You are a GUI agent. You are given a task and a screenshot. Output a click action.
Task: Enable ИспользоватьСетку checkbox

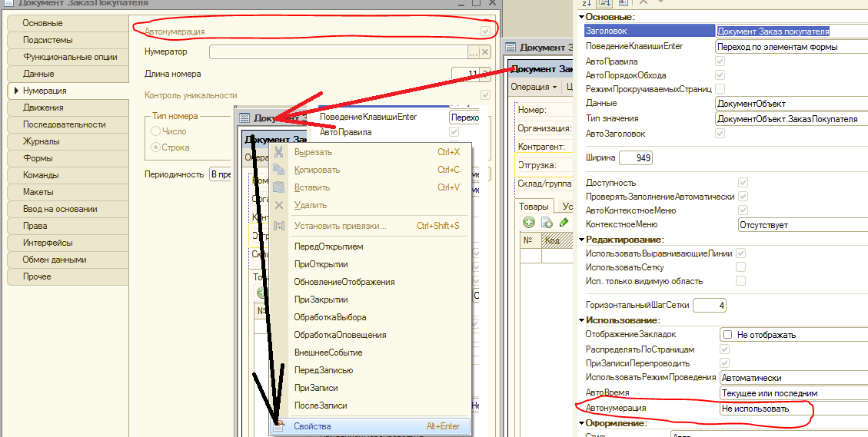click(740, 267)
